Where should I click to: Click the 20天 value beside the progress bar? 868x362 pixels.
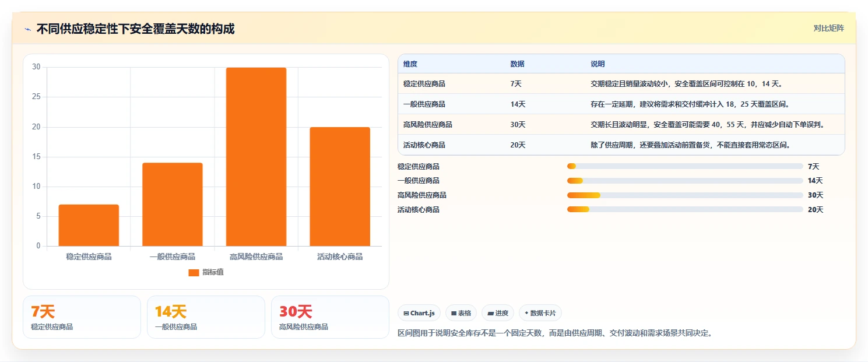click(x=816, y=210)
